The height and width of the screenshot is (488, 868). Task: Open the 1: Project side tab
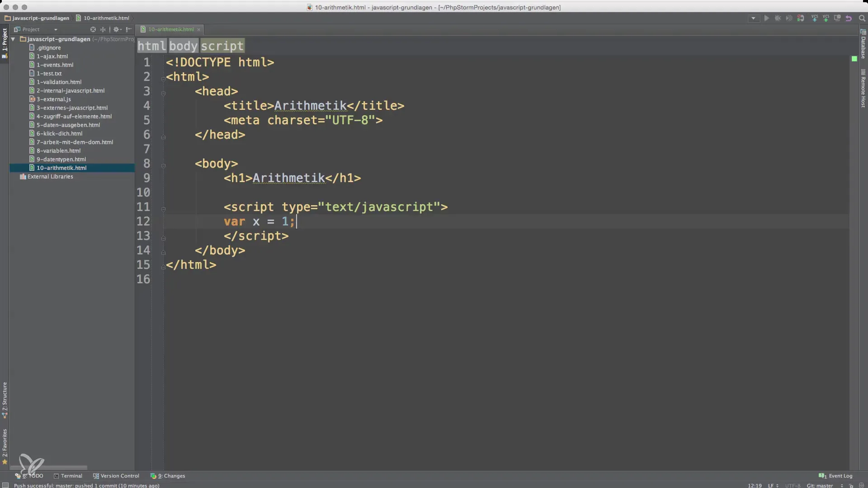5,43
